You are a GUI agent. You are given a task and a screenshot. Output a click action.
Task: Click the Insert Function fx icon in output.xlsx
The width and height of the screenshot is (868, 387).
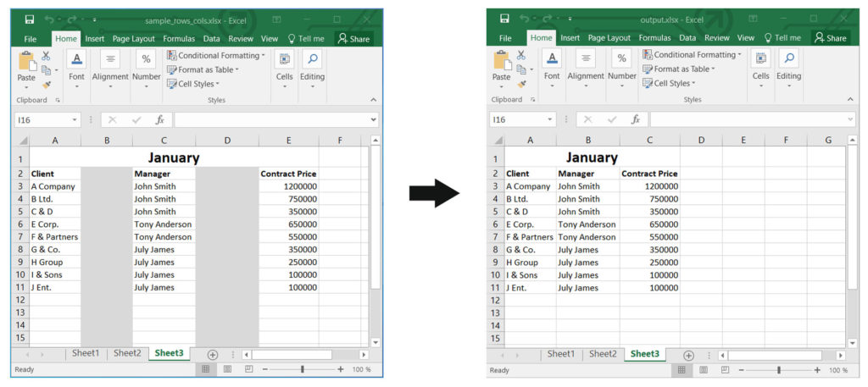pos(635,119)
